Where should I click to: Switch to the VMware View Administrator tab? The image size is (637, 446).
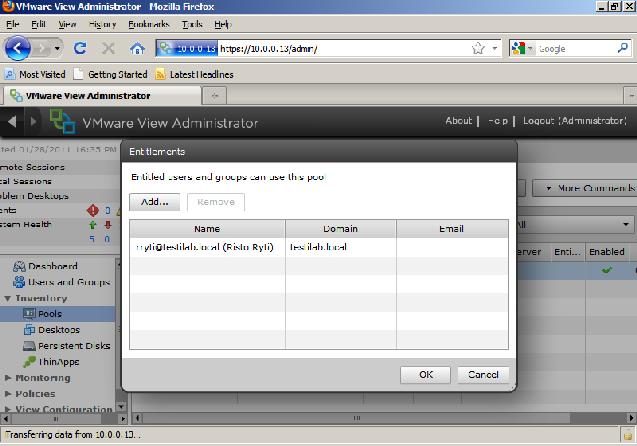coord(102,96)
